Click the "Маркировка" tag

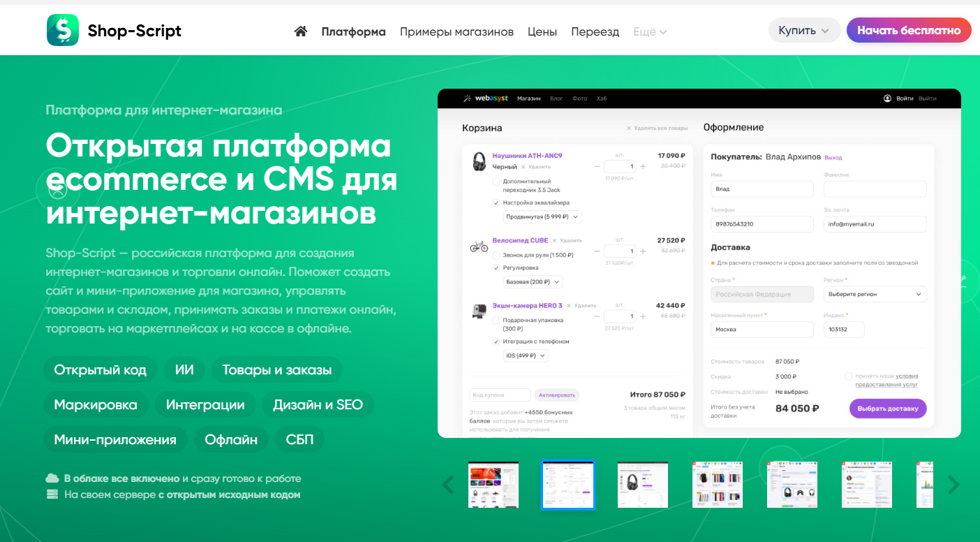click(x=96, y=405)
